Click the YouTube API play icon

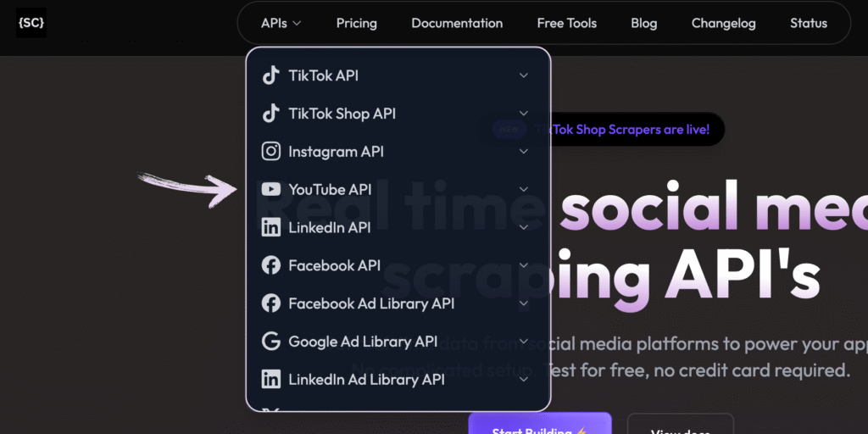270,189
